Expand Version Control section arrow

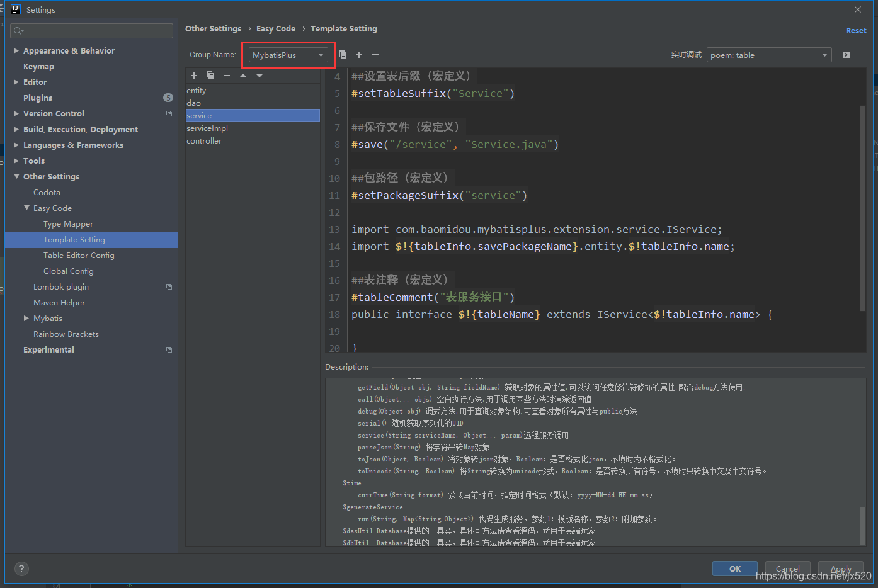pyautogui.click(x=16, y=113)
